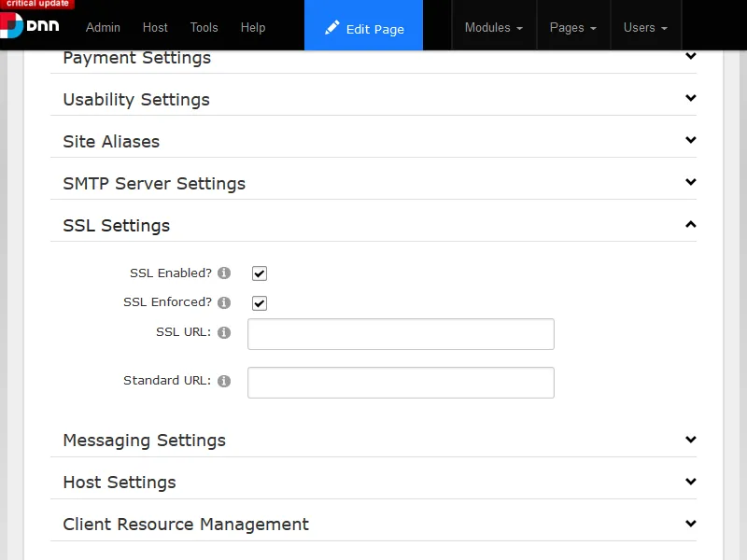This screenshot has width=747, height=560.
Task: Focus the SSL URL text field
Action: tap(401, 333)
